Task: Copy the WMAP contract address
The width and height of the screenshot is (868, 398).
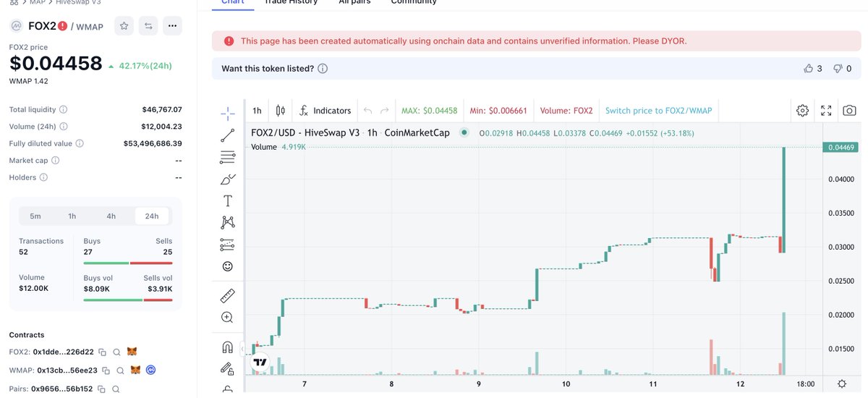Action: [x=106, y=370]
